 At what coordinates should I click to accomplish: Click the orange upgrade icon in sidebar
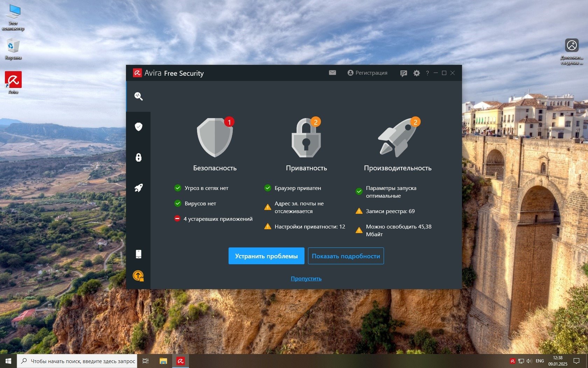tap(139, 276)
